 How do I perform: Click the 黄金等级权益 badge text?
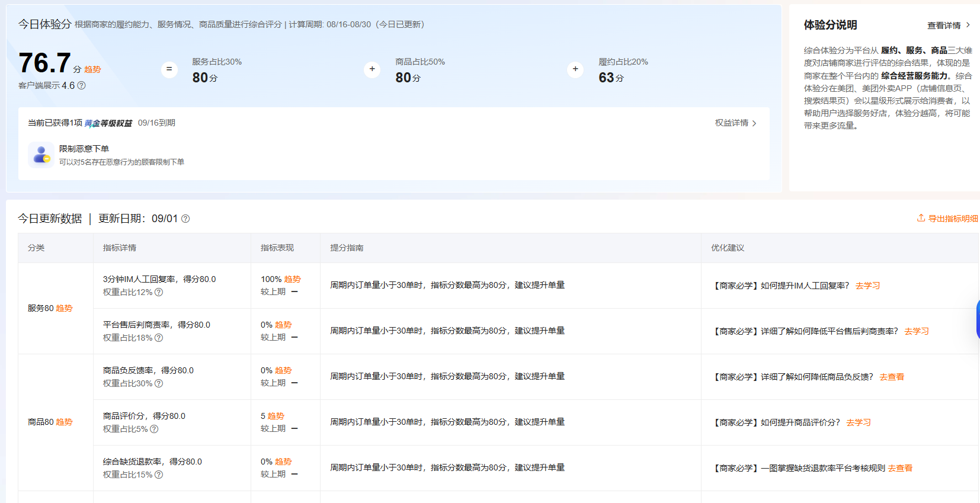(x=108, y=123)
